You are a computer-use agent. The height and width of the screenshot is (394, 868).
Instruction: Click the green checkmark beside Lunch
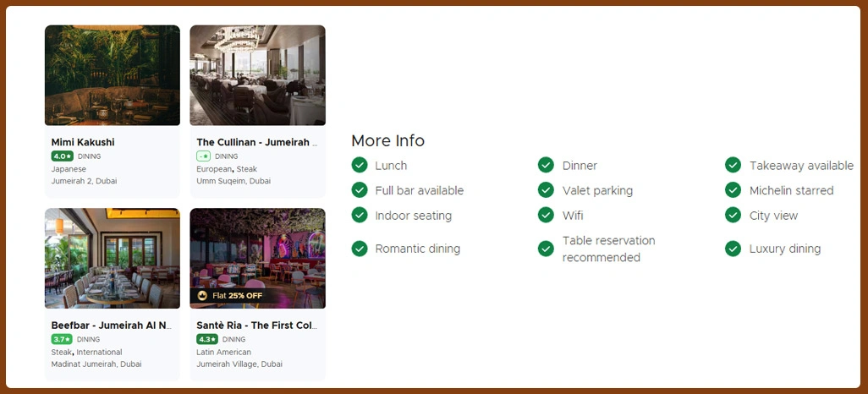coord(360,166)
